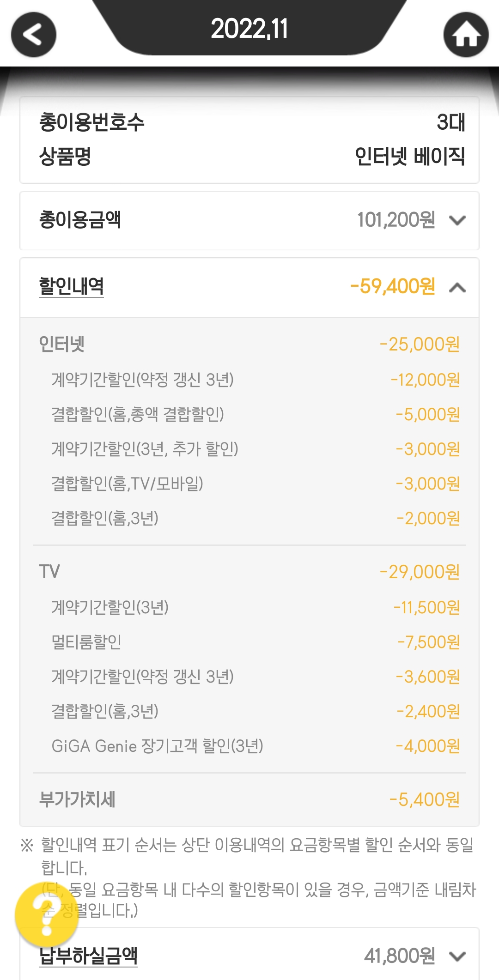Image resolution: width=499 pixels, height=980 pixels.
Task: Tap the 상품명 인터넷 베이직 value
Action: point(409,156)
